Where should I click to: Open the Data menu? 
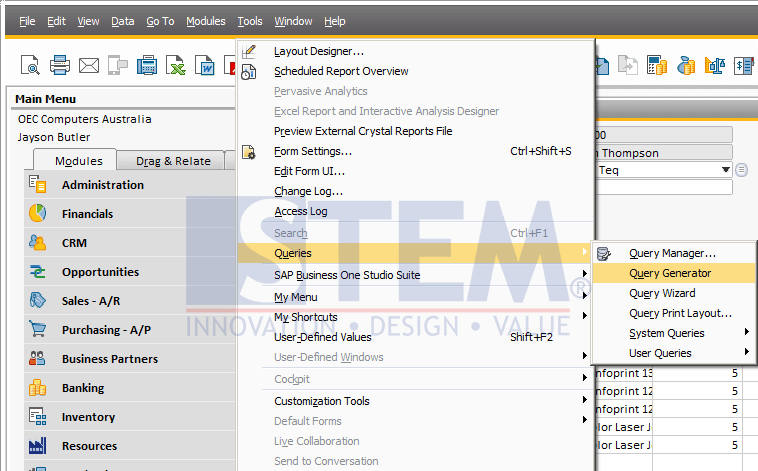point(123,21)
